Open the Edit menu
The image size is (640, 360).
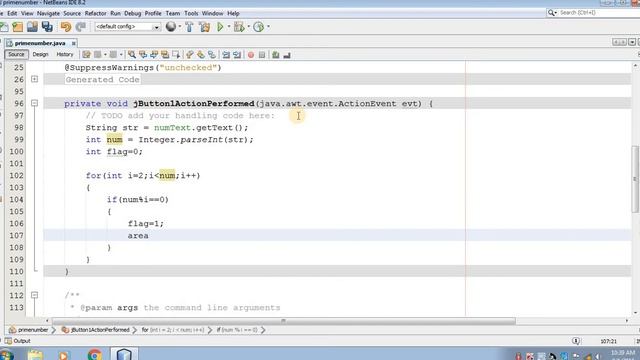tap(12, 13)
